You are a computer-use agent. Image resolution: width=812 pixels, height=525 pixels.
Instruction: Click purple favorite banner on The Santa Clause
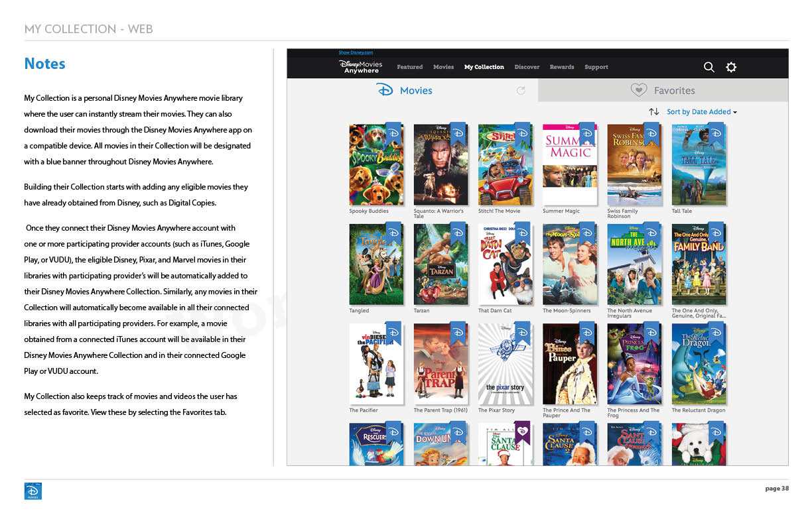click(x=522, y=432)
